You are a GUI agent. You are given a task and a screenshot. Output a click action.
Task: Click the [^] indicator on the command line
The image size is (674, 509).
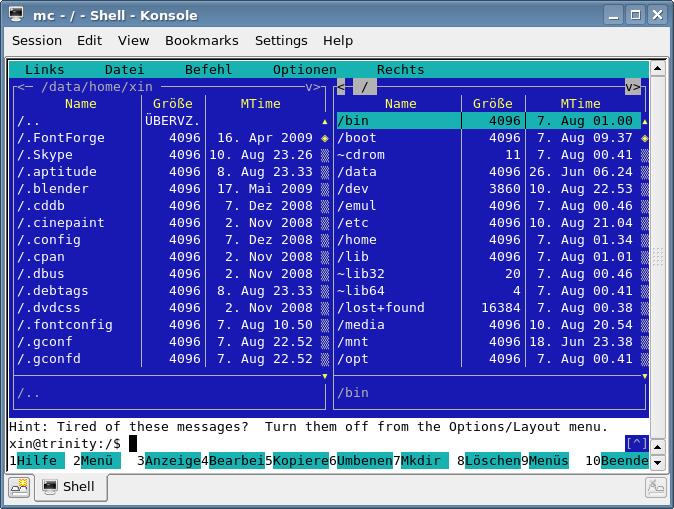636,443
